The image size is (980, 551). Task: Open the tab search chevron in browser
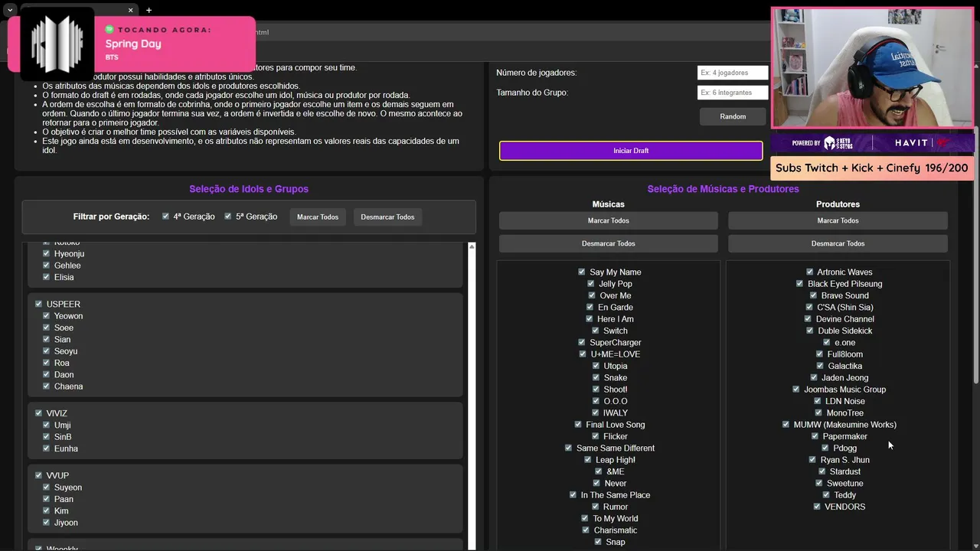click(10, 10)
